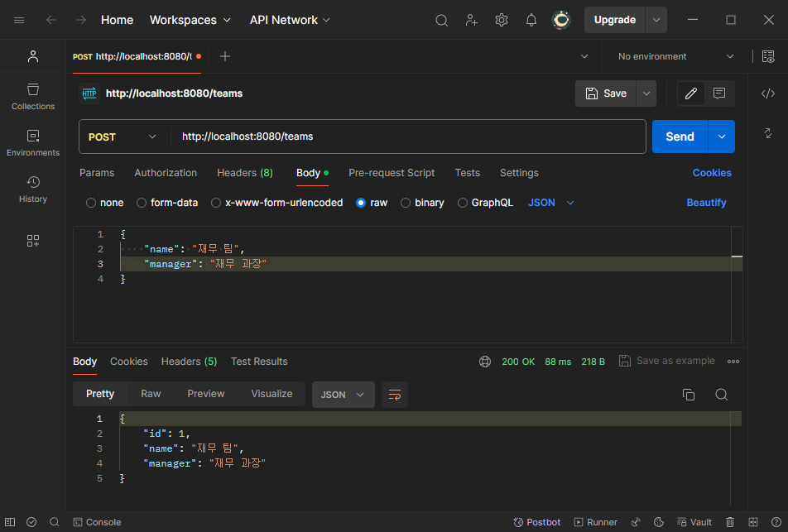The image size is (788, 532).
Task: Open the request Headers (8) tab
Action: pos(245,173)
